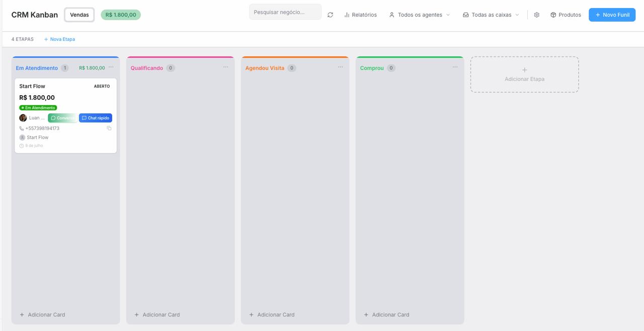Open Chat rápido on Start Flow card
644x331 pixels.
[x=96, y=118]
